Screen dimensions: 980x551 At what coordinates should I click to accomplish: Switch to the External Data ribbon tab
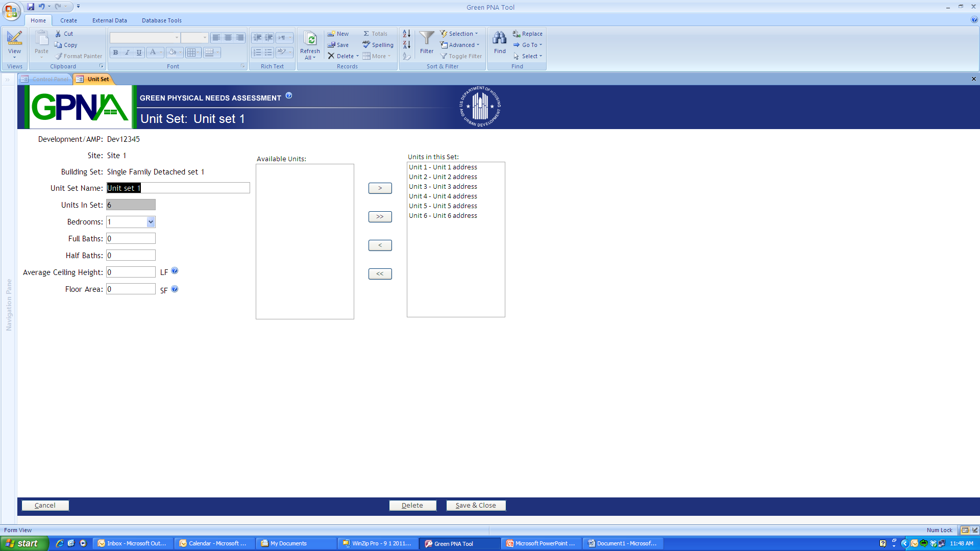[x=109, y=20]
